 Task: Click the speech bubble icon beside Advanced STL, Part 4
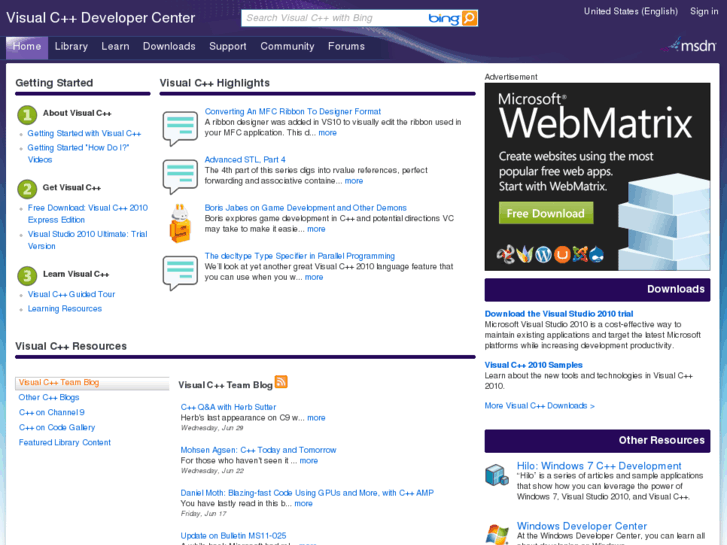pos(180,176)
